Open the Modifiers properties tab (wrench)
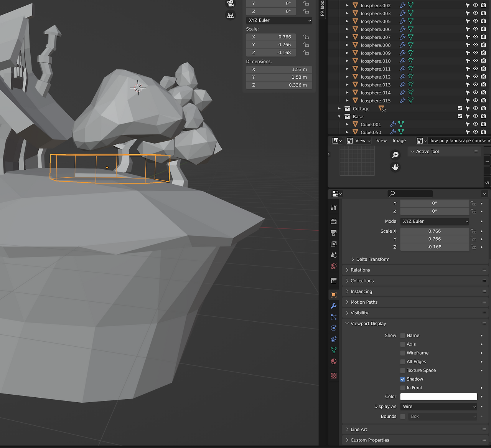The image size is (491, 448). coord(334,306)
